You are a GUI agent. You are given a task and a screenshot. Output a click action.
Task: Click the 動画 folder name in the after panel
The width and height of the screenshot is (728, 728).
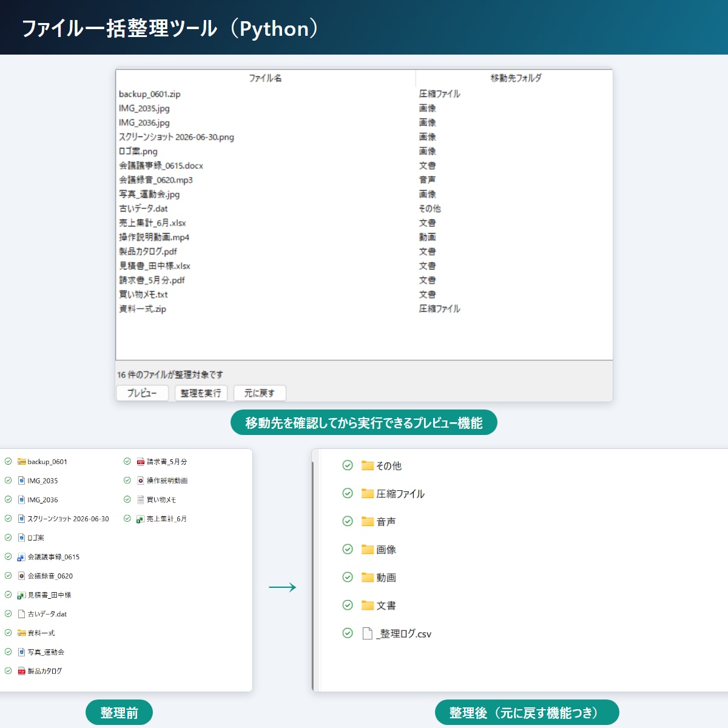[386, 578]
